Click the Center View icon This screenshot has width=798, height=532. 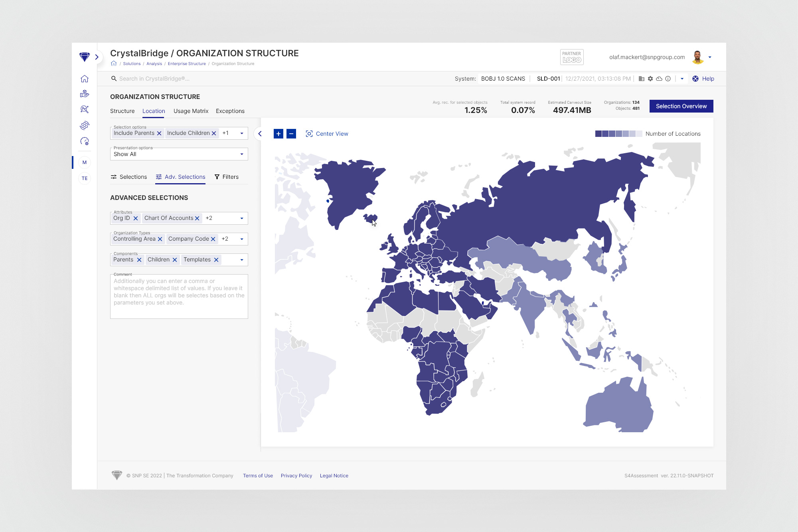309,134
